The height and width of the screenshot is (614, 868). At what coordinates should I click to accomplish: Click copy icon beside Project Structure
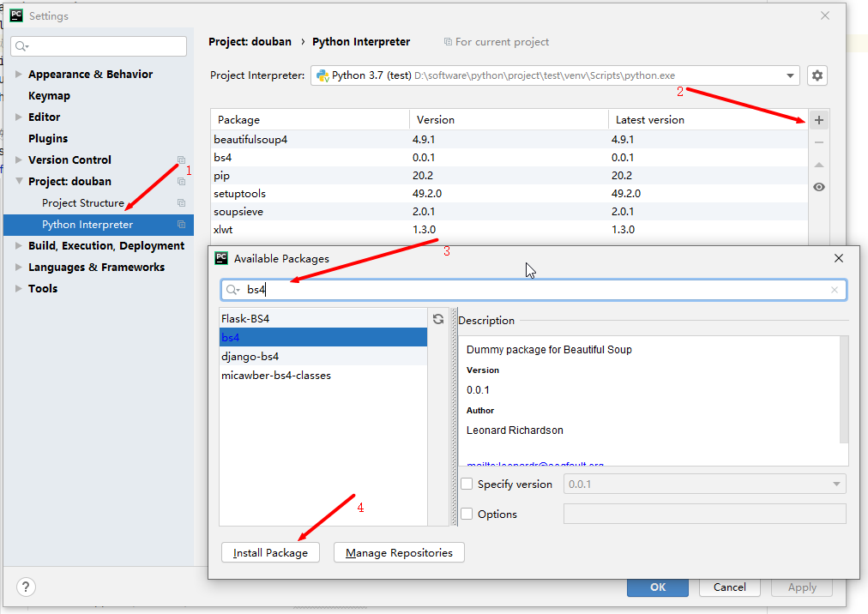pyautogui.click(x=181, y=203)
